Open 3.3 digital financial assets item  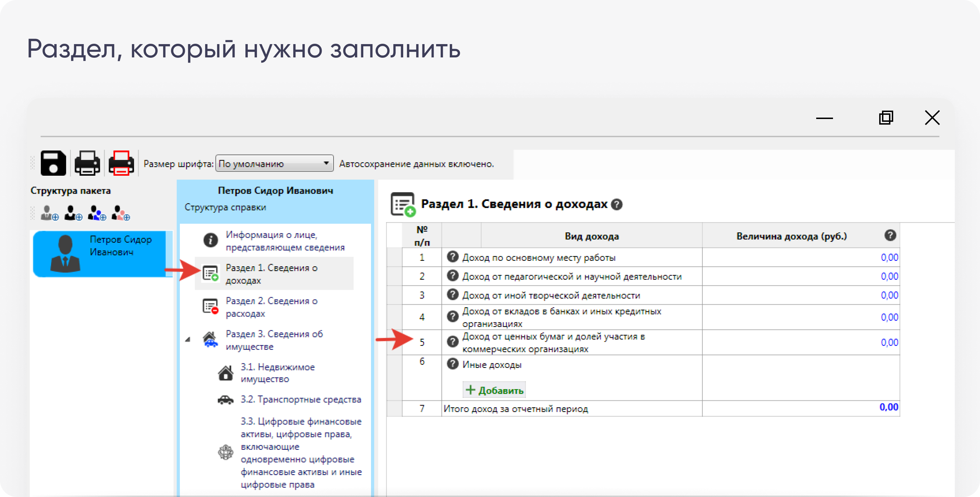[301, 453]
